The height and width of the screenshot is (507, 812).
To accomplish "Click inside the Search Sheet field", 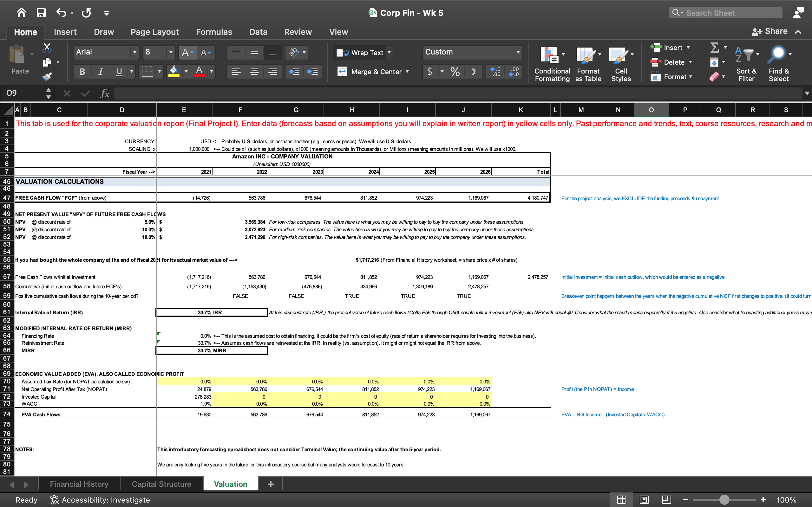I will (725, 12).
